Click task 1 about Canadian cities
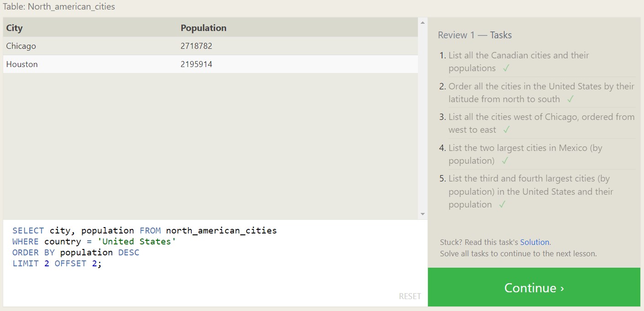 518,62
